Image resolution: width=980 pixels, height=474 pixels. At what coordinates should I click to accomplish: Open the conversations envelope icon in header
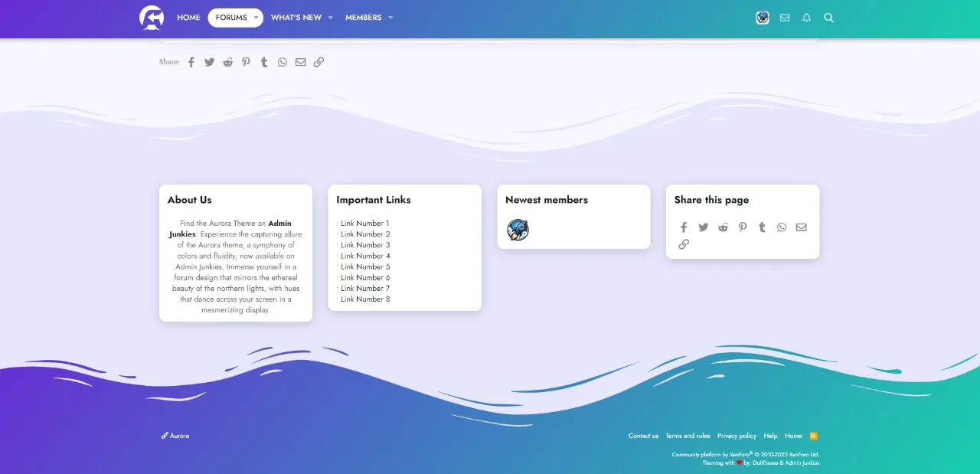(x=785, y=18)
